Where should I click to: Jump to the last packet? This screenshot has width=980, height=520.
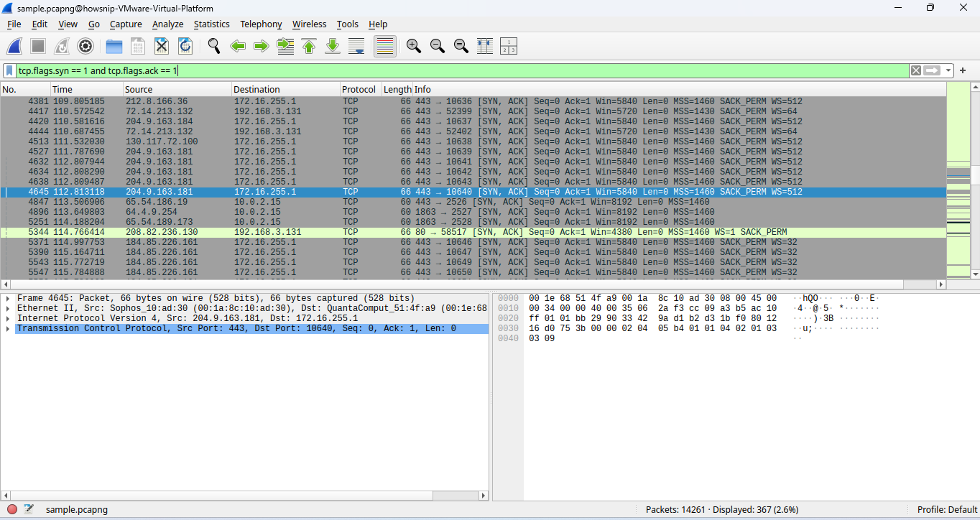[x=333, y=46]
